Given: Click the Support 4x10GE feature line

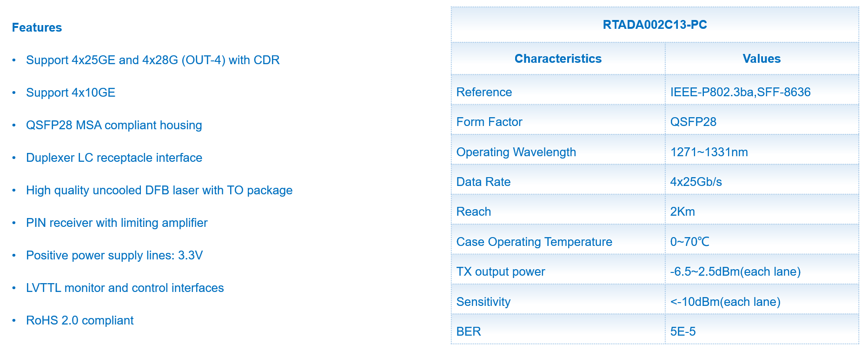Looking at the screenshot, I should (71, 93).
